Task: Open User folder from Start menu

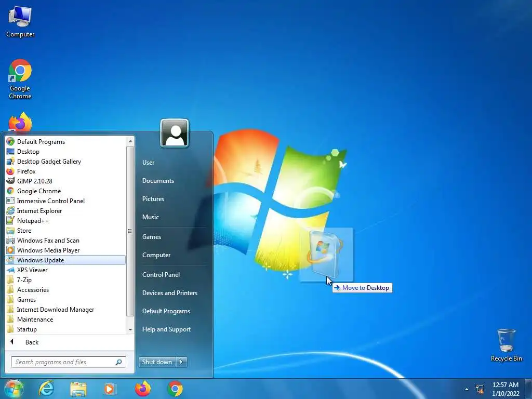Action: pyautogui.click(x=148, y=162)
